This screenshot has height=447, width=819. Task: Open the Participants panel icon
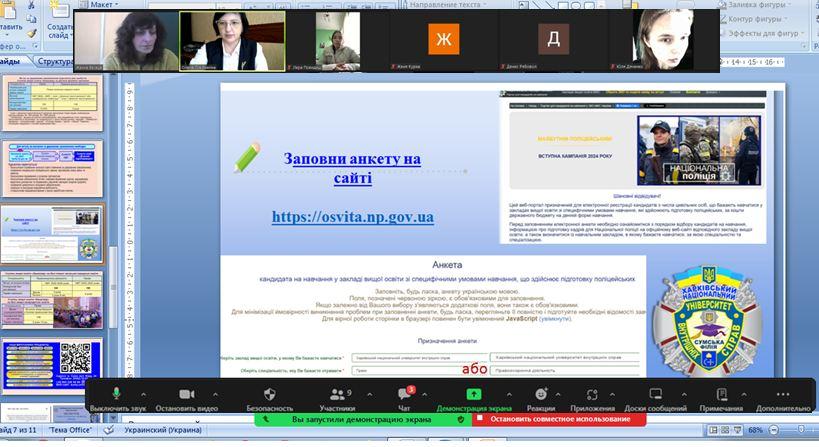coord(337,394)
